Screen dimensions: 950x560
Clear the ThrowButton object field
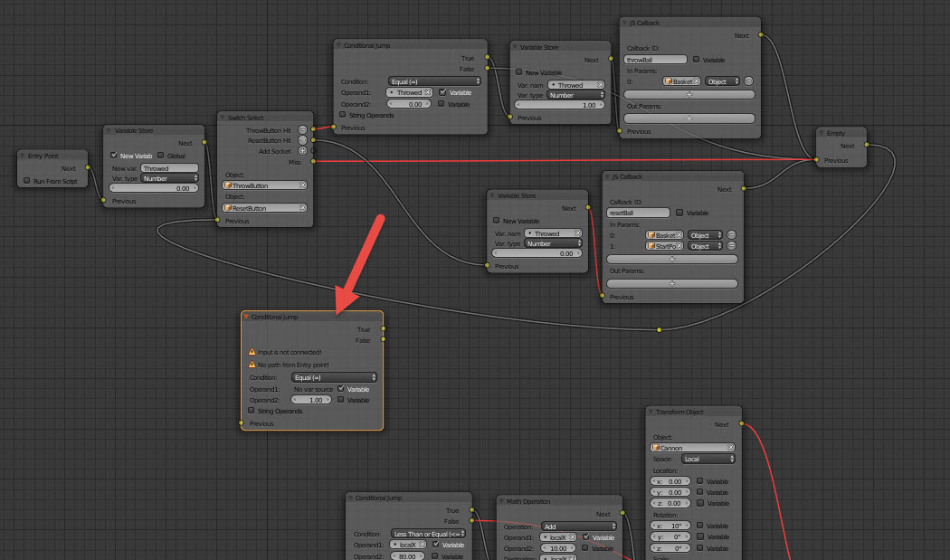click(302, 185)
